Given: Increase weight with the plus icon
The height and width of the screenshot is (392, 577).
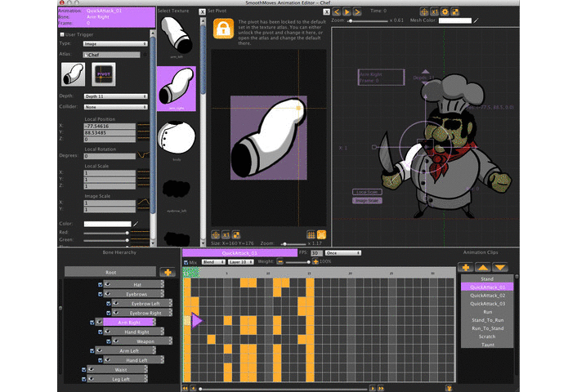Looking at the screenshot, I should (x=315, y=261).
